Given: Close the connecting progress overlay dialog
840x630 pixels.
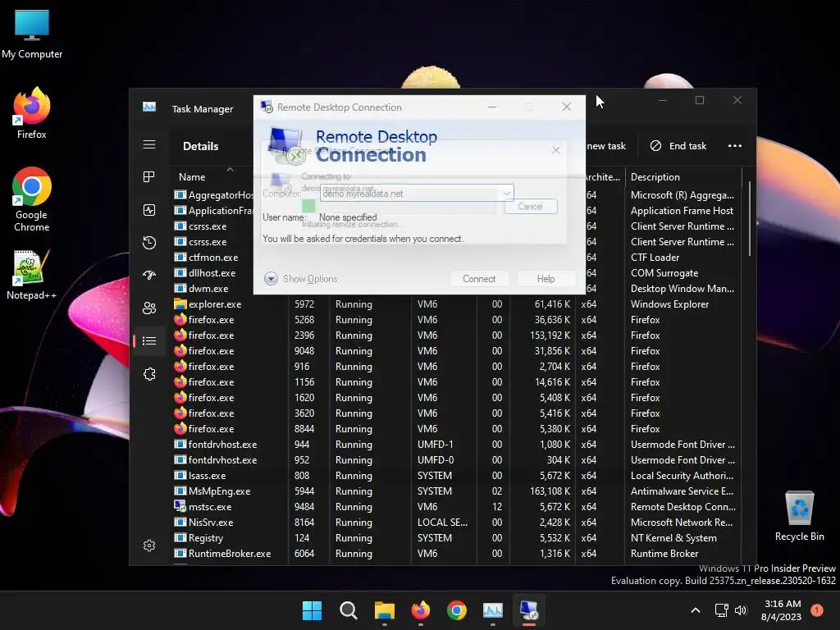Looking at the screenshot, I should 556,150.
